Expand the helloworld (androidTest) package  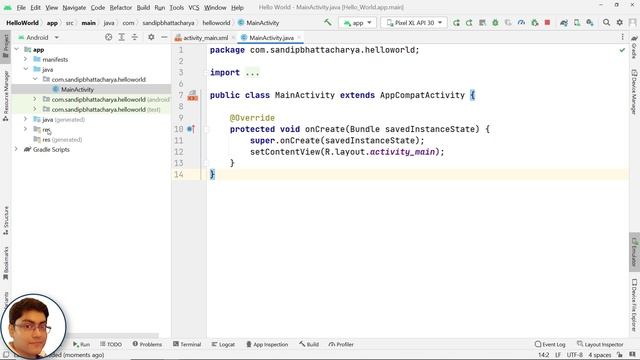35,99
